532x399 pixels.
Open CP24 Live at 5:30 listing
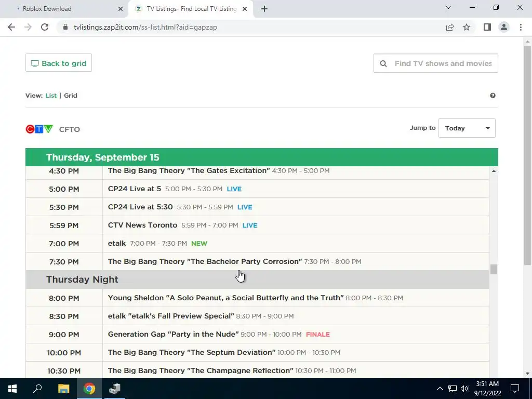coord(140,207)
